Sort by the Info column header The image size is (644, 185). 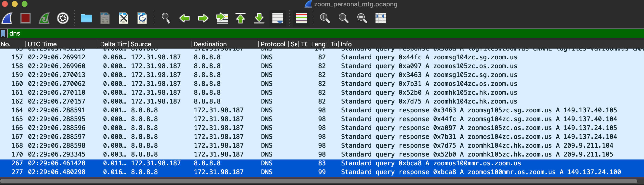(x=491, y=44)
